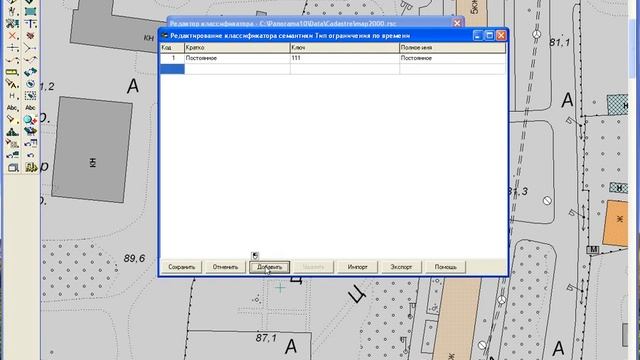Click the Отменить (Cancel) button
640x360 pixels.
[225, 267]
